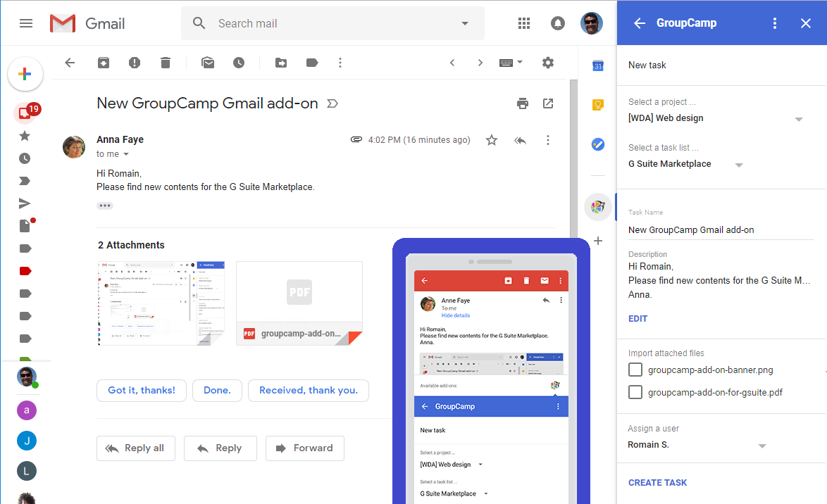Click EDIT under the task description
This screenshot has width=827, height=504.
point(638,318)
